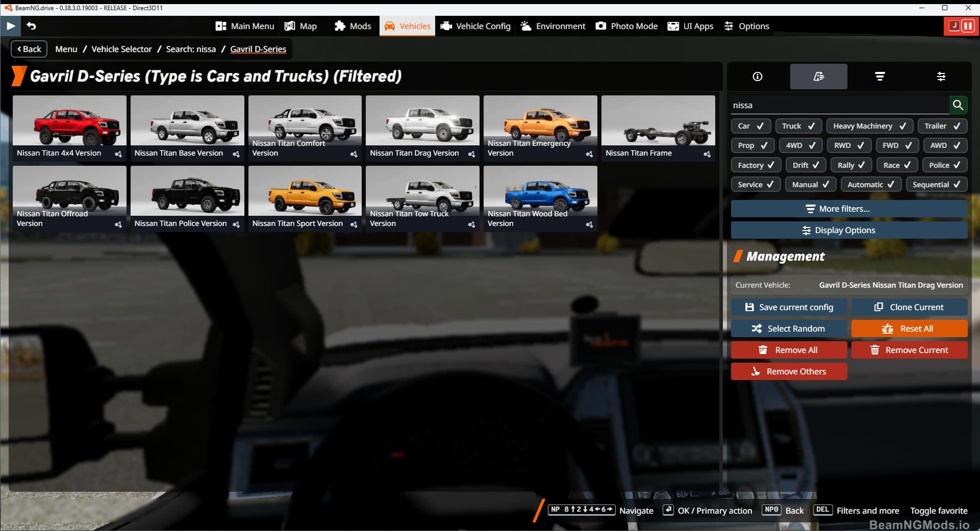Open the vehicle info tab with the i icon
Viewport: 980px width, 531px height.
[757, 77]
